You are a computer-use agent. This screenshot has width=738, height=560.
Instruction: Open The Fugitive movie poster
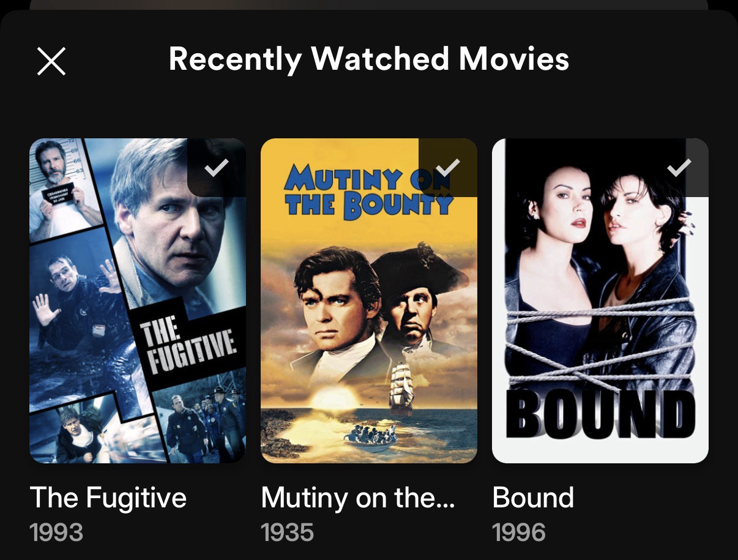pos(138,301)
